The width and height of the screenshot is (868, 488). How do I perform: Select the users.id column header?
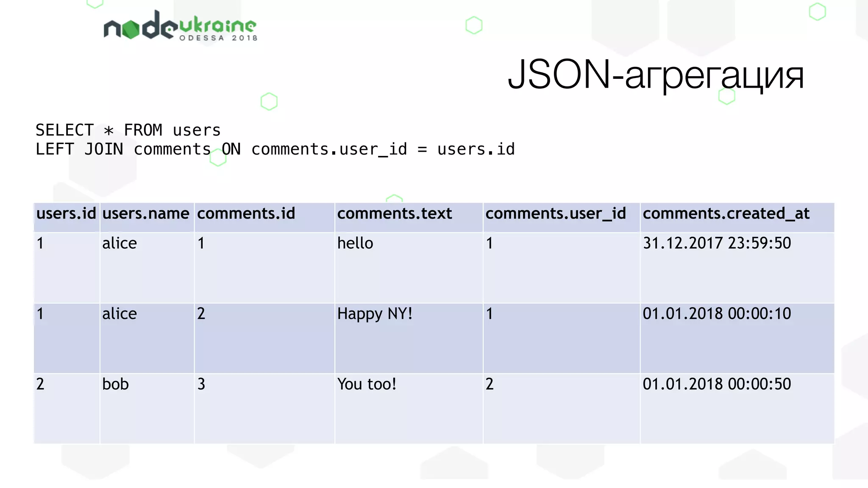(x=67, y=217)
